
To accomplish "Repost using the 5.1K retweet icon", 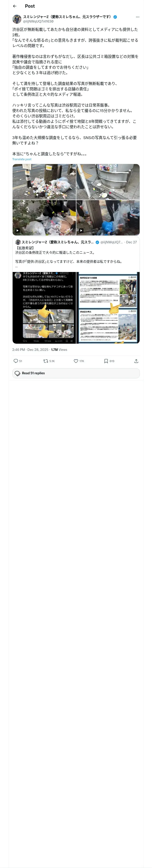I will pos(45,361).
